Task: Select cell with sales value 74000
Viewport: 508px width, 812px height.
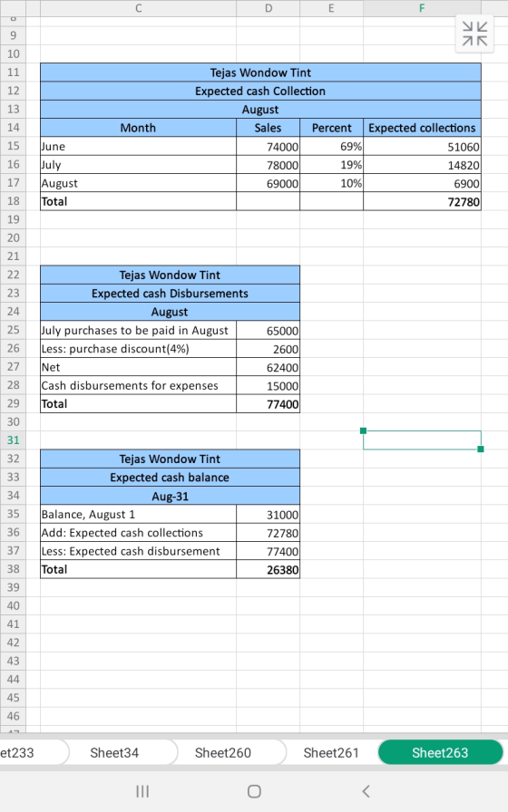Action: tap(268, 146)
